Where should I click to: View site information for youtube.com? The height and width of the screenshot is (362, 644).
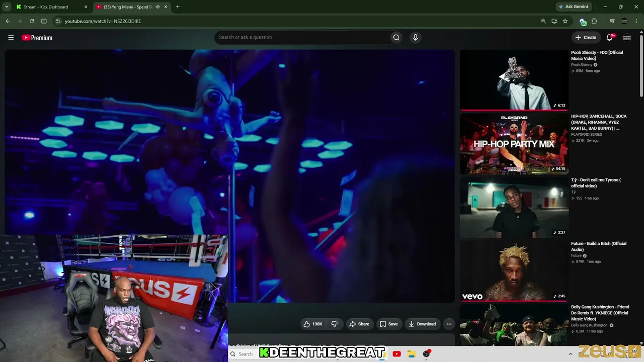coord(58,21)
